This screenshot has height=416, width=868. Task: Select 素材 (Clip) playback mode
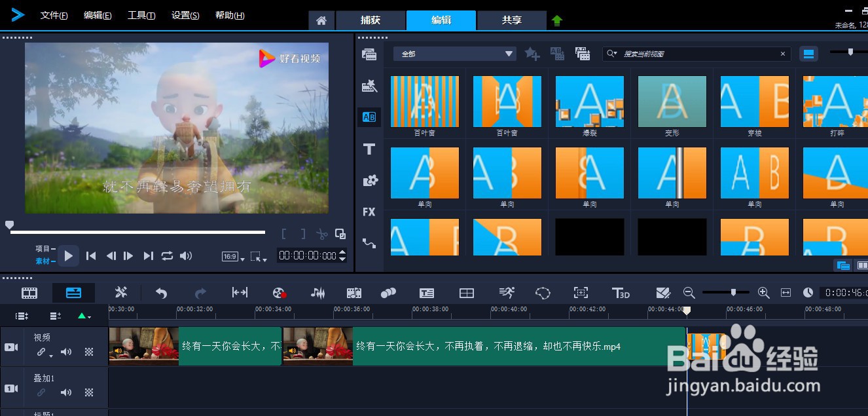(x=45, y=261)
